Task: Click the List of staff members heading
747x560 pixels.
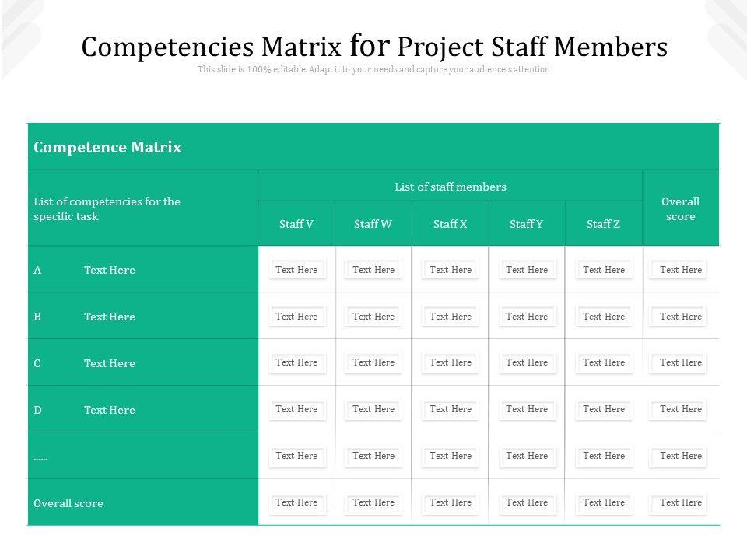Action: [x=451, y=187]
